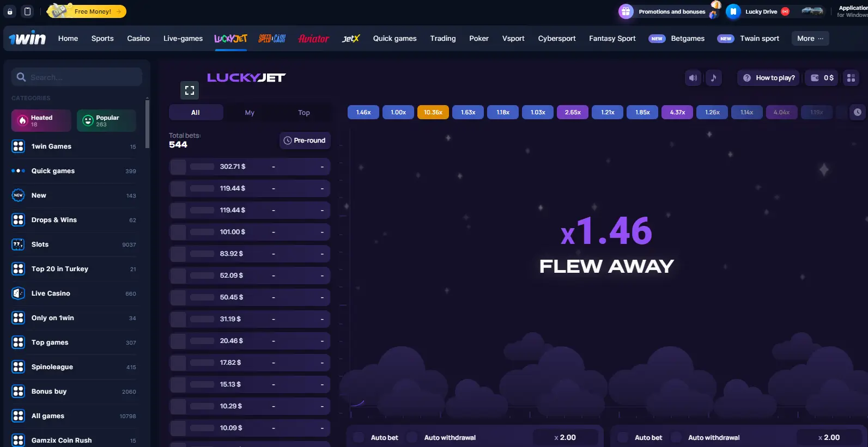The height and width of the screenshot is (447, 868).
Task: Click right panel auto withdrawal x 2.00 field
Action: pyautogui.click(x=829, y=437)
